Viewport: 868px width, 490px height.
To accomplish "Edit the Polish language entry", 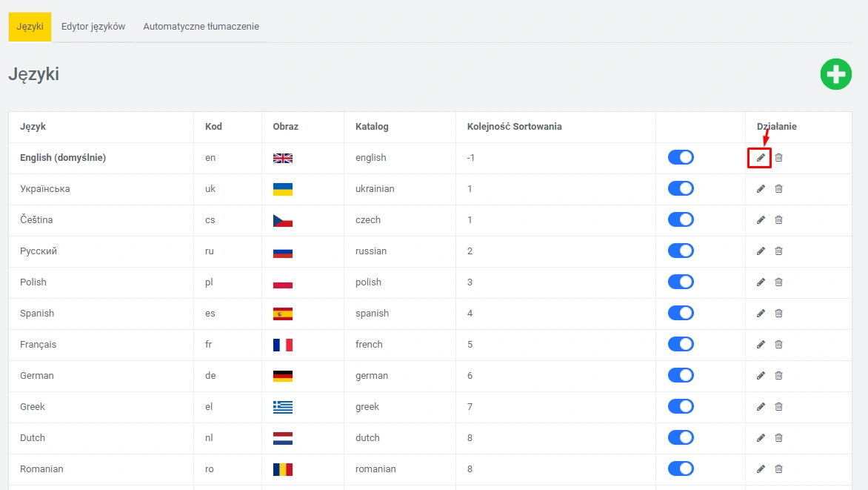I will (761, 282).
